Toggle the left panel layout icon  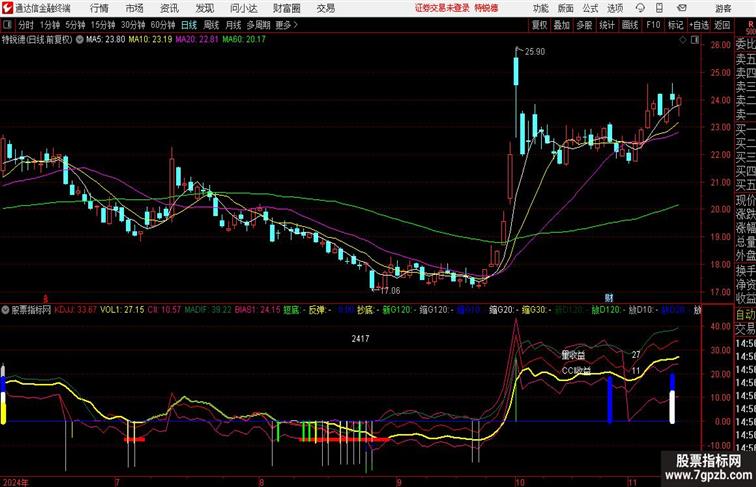coord(7,25)
